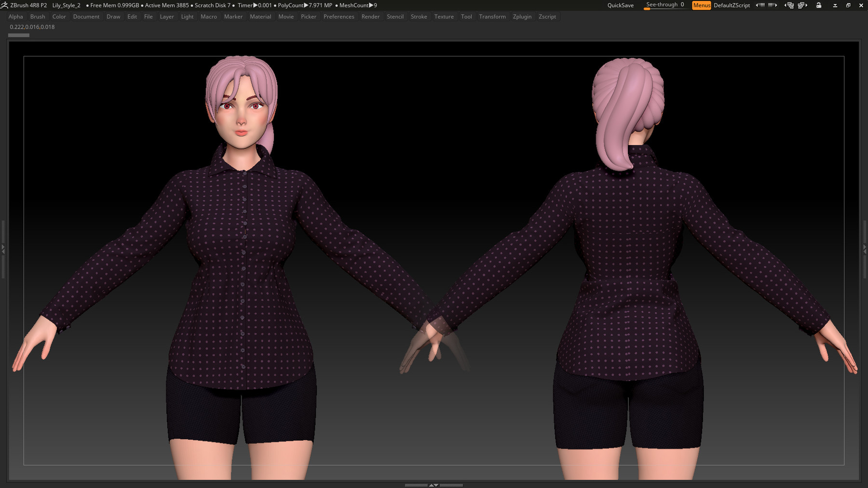
Task: Load the next user interface colors icon
Action: point(773,5)
